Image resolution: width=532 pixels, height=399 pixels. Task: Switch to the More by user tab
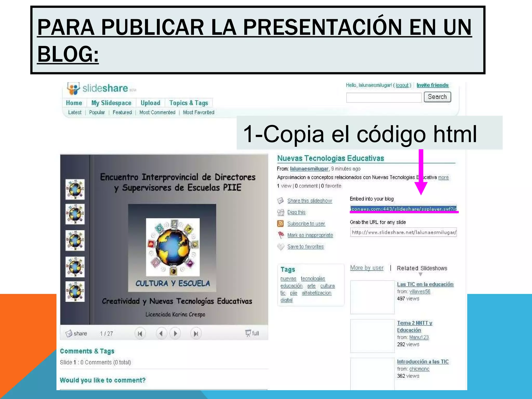(x=367, y=268)
